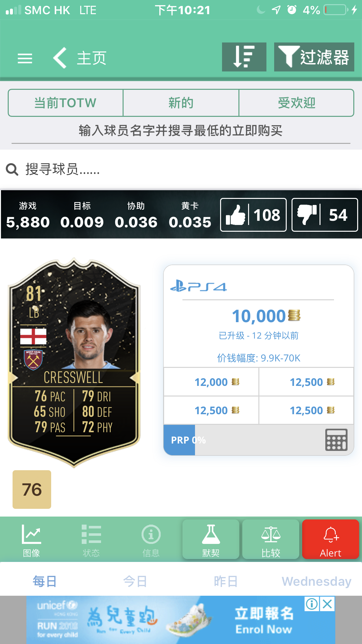Open the 比较 compare tool
This screenshot has width=362, height=644.
coord(271,539)
